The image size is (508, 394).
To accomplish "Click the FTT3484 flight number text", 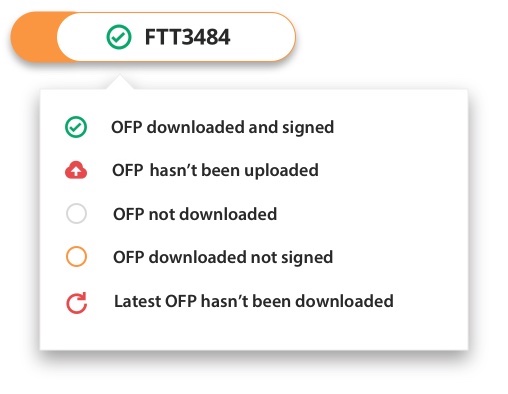I will coord(187,37).
